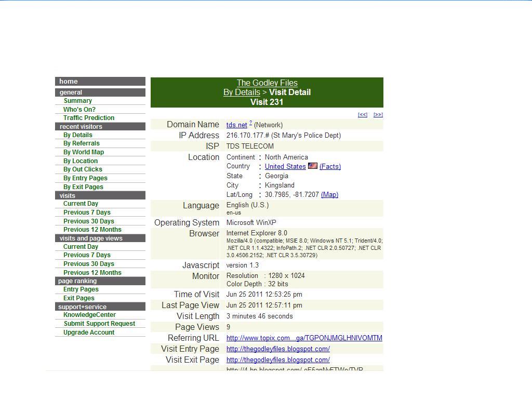Navigate back to By Details breadcrumb
Viewport: 532px width, 399px height.
coord(242,92)
